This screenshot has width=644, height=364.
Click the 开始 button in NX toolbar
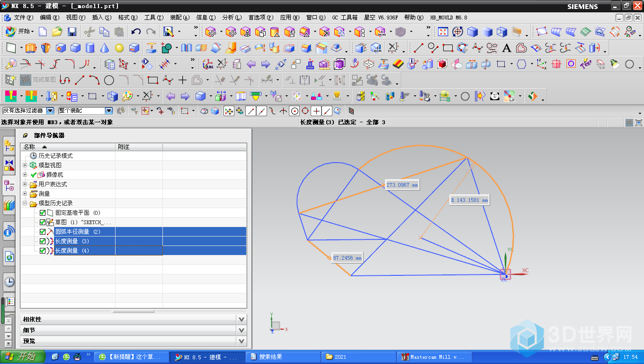(19, 31)
